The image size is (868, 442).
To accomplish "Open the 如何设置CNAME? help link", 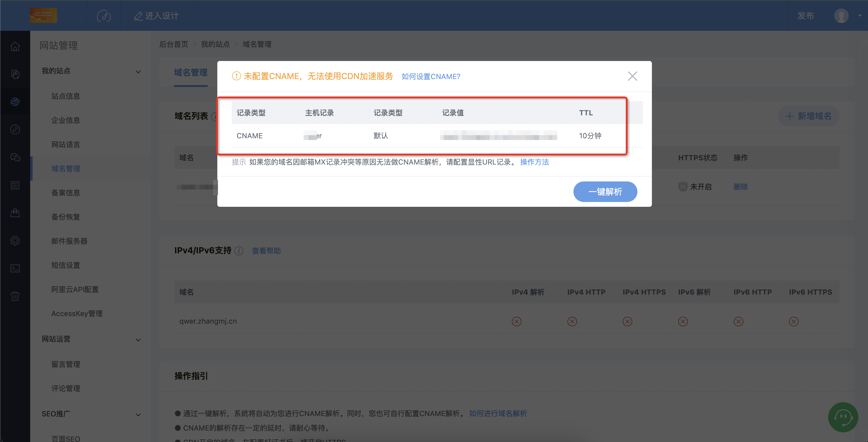I will tap(431, 77).
